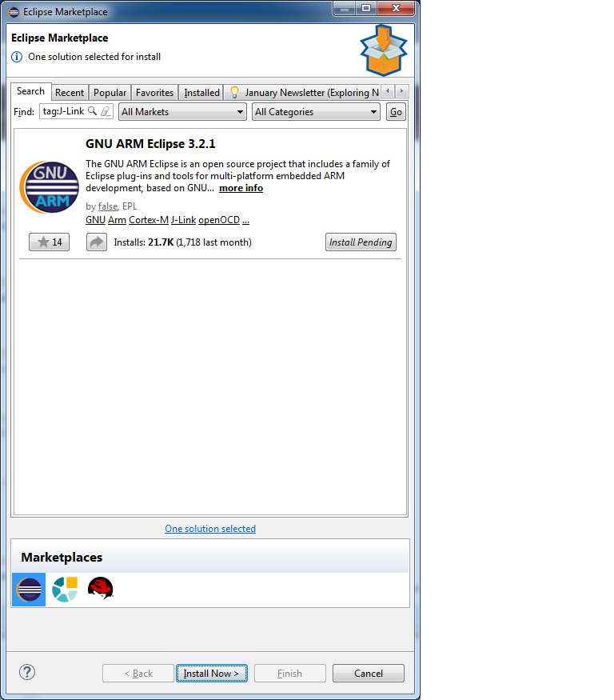
Task: Switch to the Favorites tab
Action: [x=155, y=93]
